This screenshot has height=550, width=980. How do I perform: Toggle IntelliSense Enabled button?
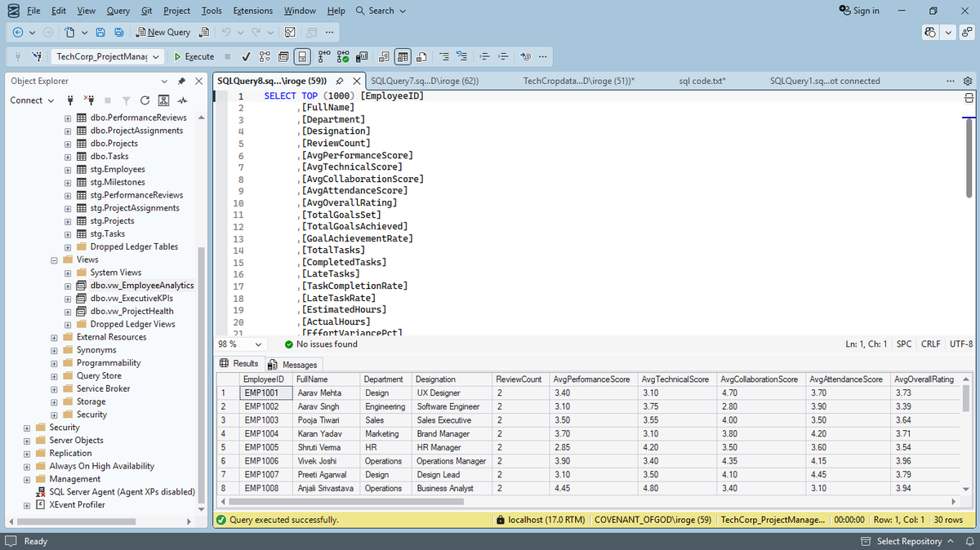click(x=301, y=57)
